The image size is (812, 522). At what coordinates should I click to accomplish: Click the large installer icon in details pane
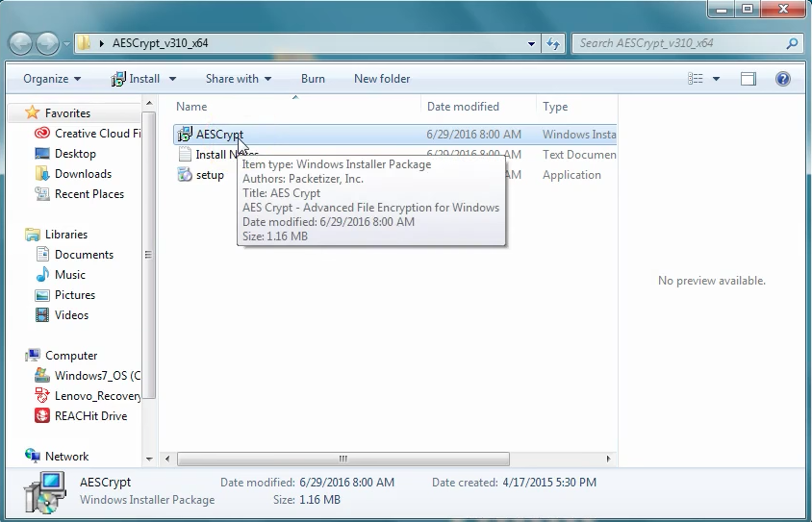point(45,492)
